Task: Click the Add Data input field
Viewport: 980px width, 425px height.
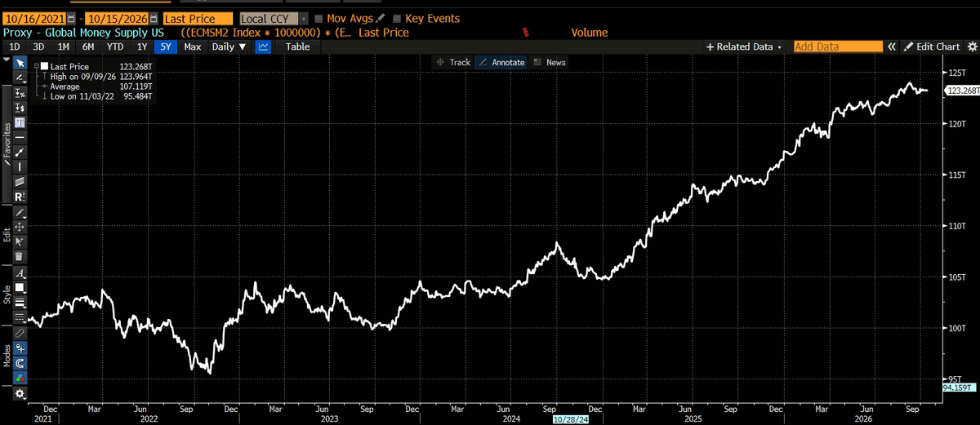Action: pos(838,46)
